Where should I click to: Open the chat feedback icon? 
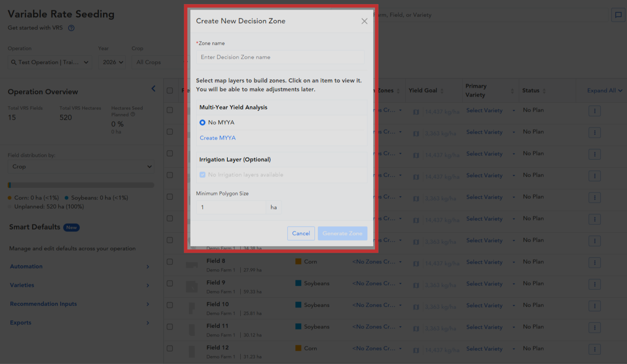(x=618, y=15)
